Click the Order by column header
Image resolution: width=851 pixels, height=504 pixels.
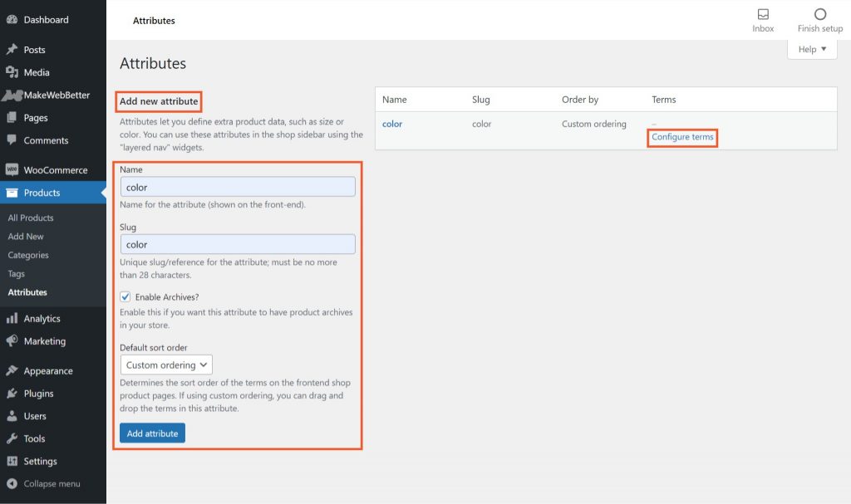click(x=580, y=100)
